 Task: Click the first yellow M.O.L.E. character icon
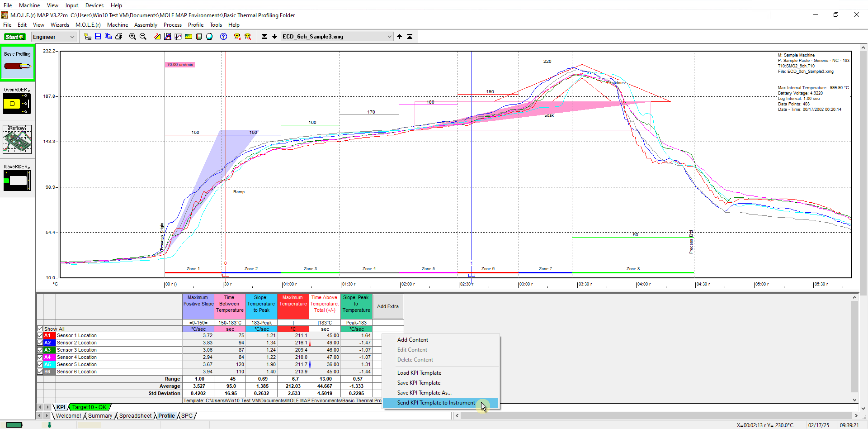tap(237, 37)
